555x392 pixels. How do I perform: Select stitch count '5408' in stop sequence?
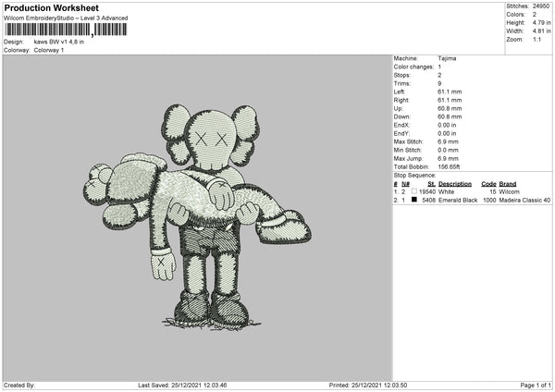tap(428, 201)
